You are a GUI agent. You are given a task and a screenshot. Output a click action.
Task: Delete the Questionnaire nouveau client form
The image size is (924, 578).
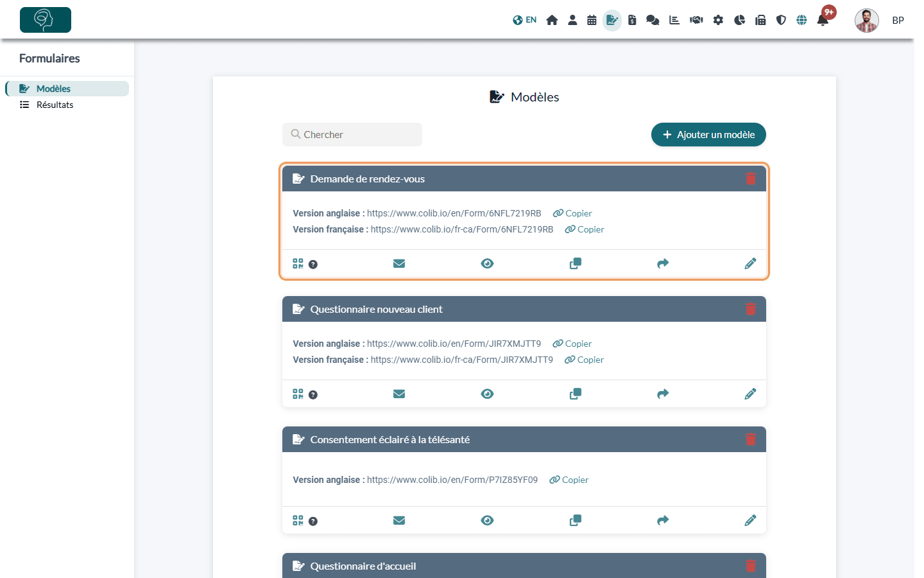[751, 309]
